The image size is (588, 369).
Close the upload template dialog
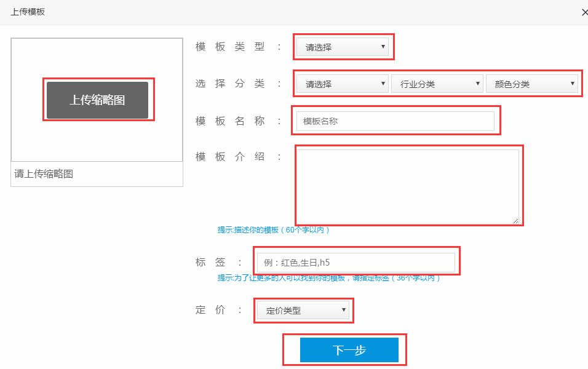point(584,12)
